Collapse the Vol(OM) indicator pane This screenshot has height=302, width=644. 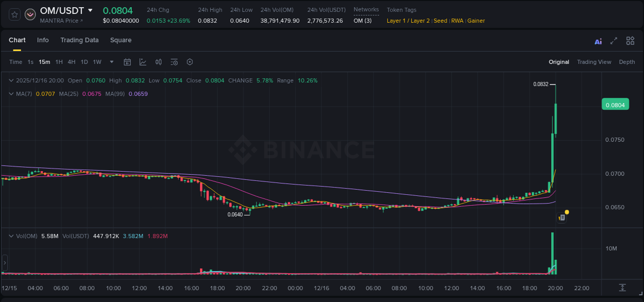11,236
